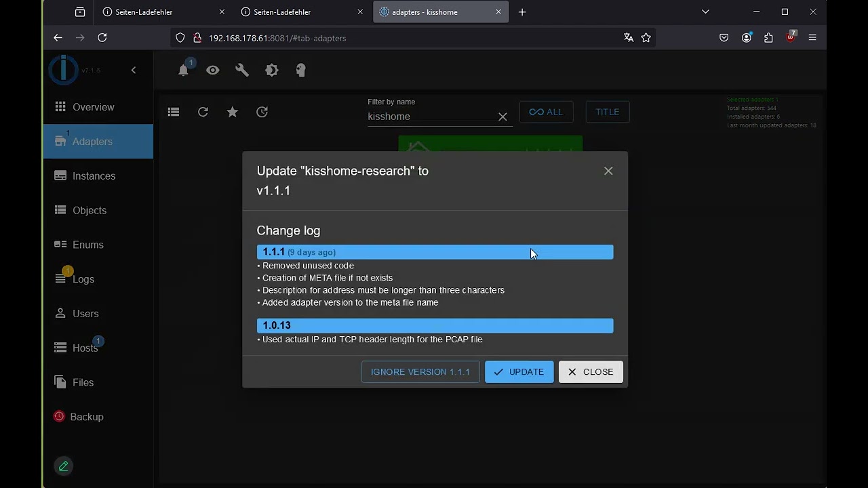Go to Instances in the sidebar
868x488 pixels.
pos(98,176)
